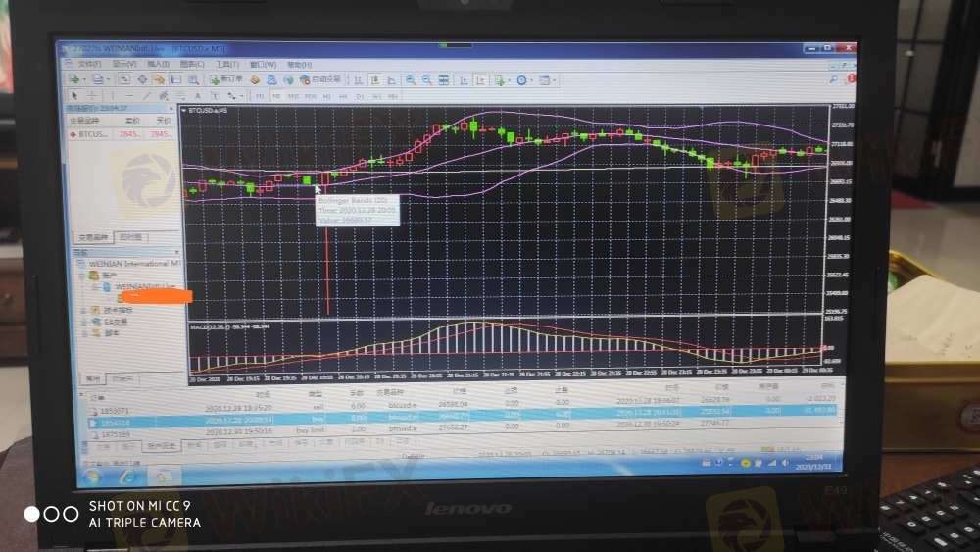Viewport: 980px width, 552px height.
Task: Switch chart to bar chart icon
Action: coord(358,80)
